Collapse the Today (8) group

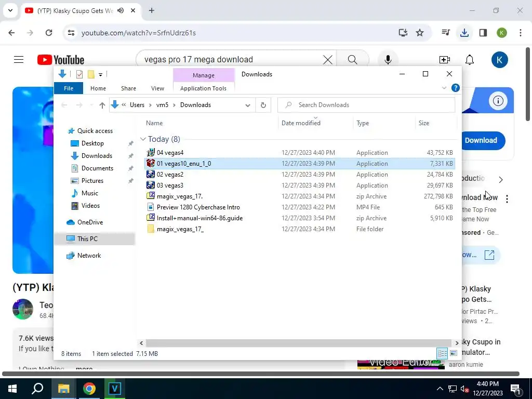tap(143, 139)
